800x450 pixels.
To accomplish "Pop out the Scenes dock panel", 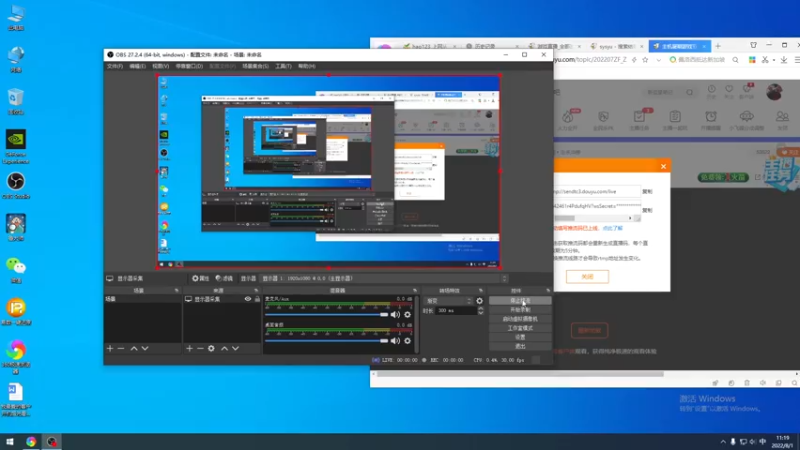I will (177, 291).
